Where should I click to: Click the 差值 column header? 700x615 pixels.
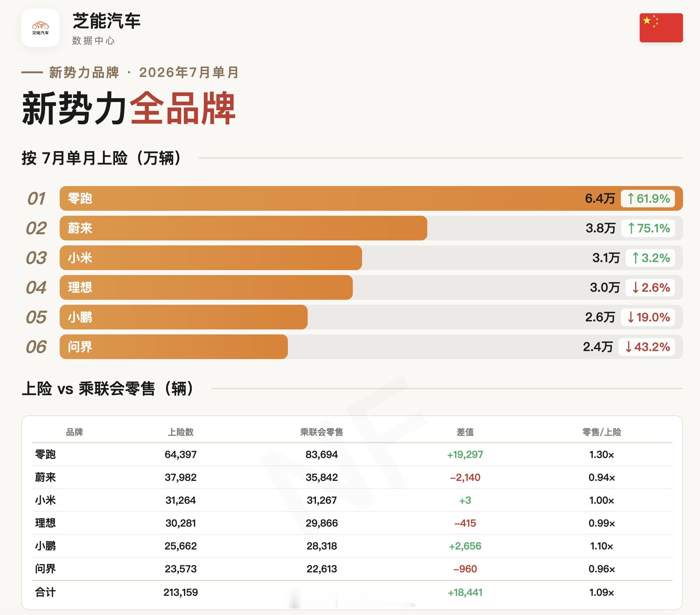pos(465,432)
